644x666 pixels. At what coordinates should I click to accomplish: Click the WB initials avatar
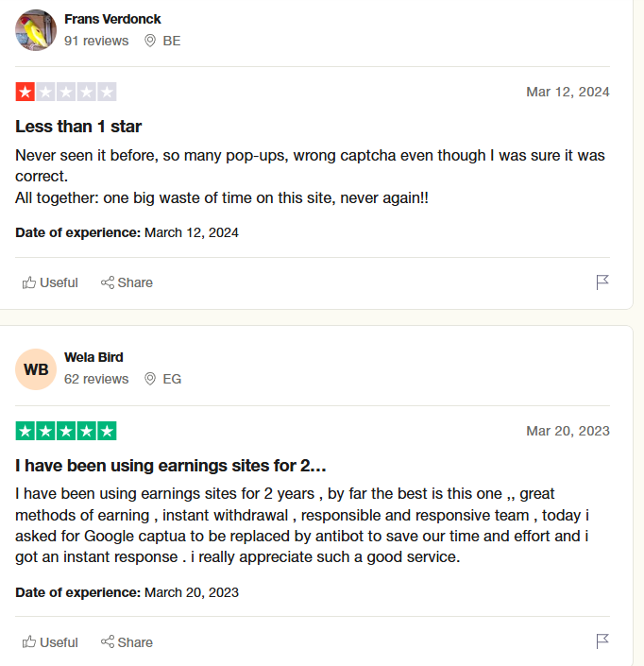coord(36,369)
